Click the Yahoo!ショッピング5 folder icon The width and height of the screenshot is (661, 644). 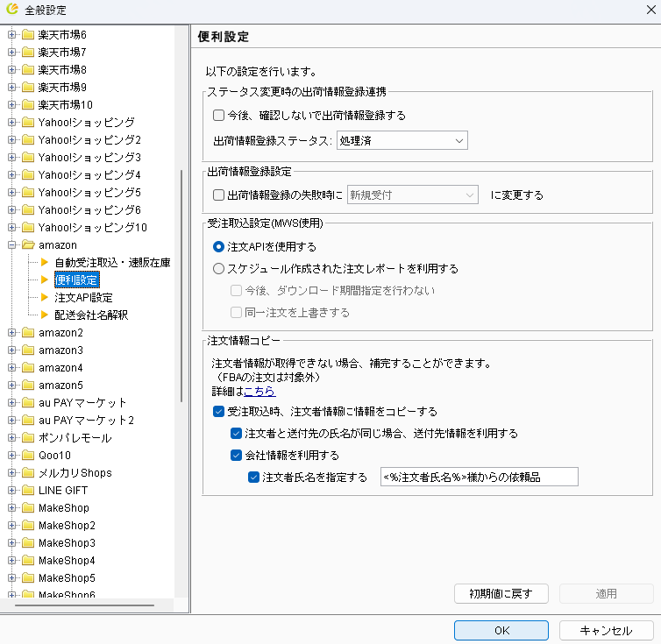(28, 192)
